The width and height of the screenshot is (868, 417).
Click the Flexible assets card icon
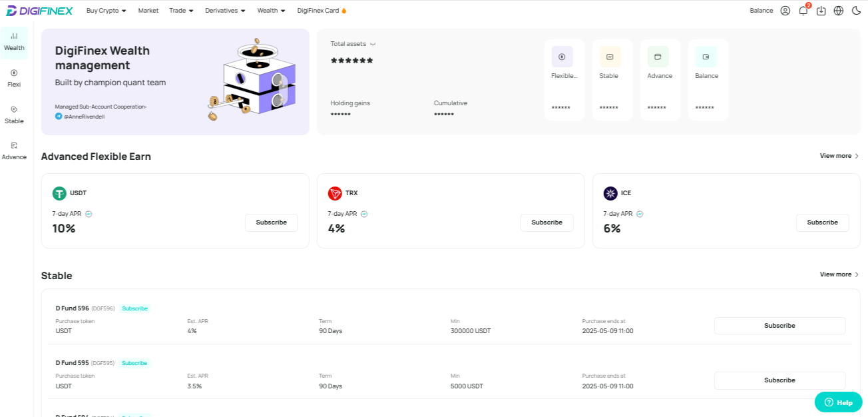[562, 57]
